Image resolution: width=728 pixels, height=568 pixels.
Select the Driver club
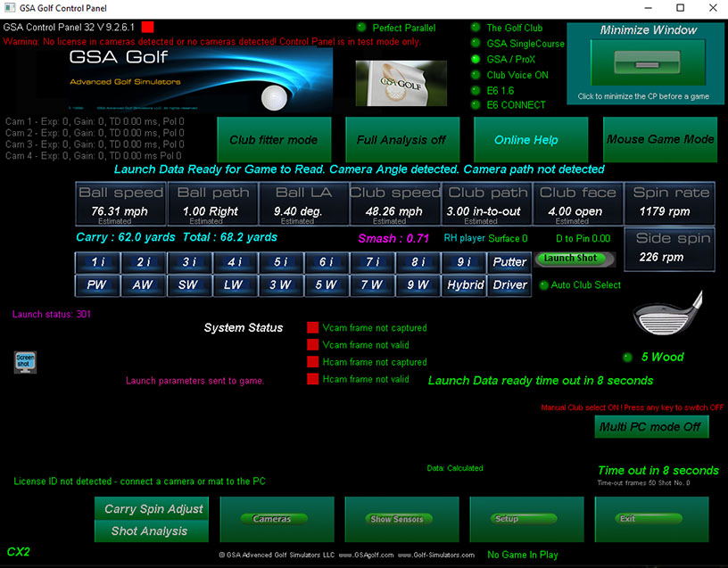tap(509, 285)
